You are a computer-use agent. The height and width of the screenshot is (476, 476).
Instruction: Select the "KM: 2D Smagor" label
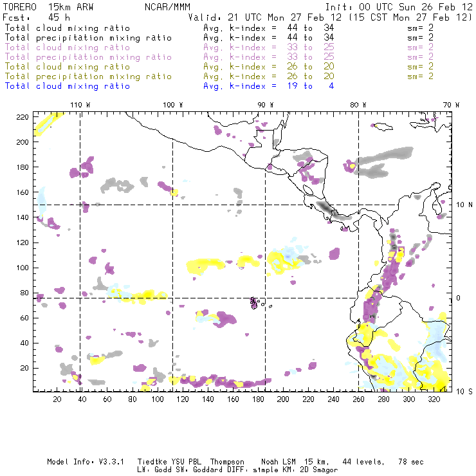(309, 470)
